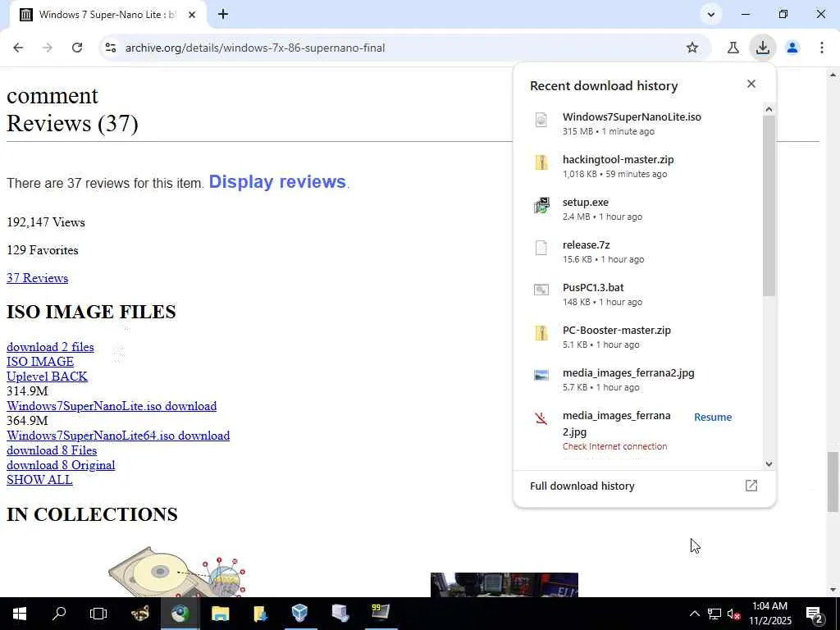Download Windows7SuperNanoLite.iso from page link
The height and width of the screenshot is (630, 840).
pyautogui.click(x=112, y=406)
